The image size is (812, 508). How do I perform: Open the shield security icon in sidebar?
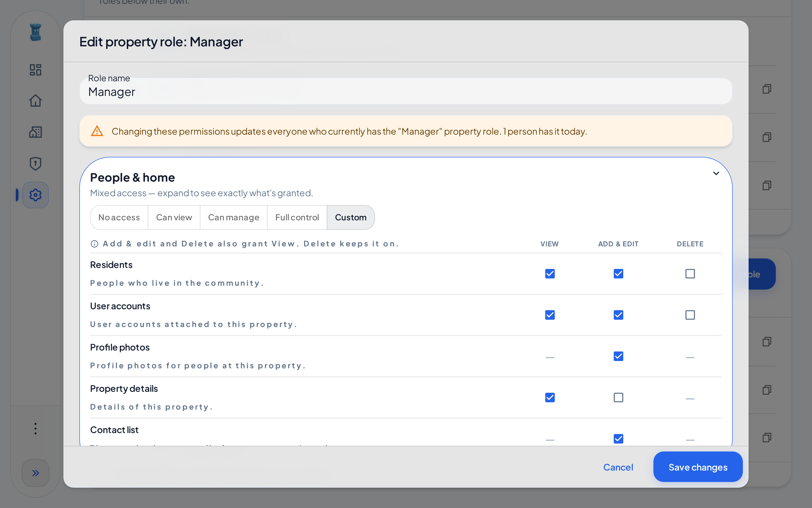[x=35, y=164]
